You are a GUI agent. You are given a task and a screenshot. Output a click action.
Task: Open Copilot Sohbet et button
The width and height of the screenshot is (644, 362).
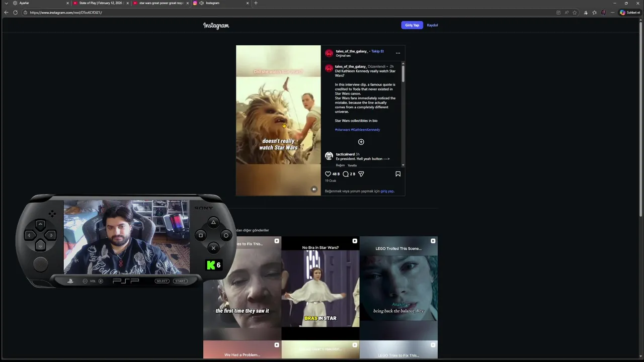[630, 13]
